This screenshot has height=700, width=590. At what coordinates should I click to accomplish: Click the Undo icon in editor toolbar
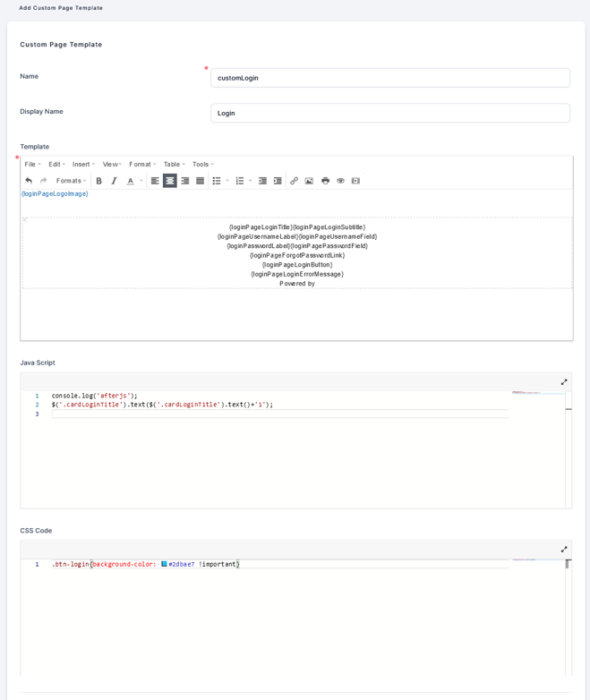pyautogui.click(x=29, y=181)
